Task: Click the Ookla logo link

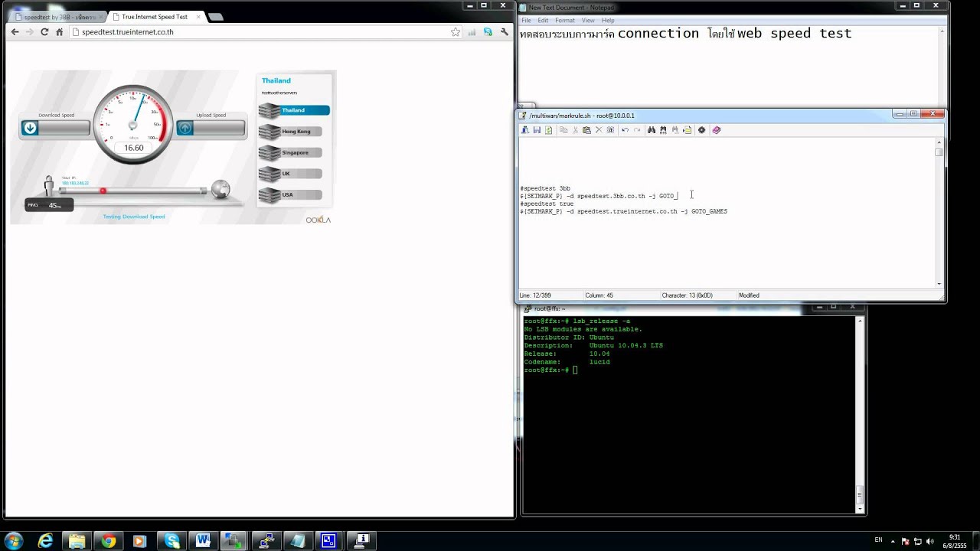Action: click(318, 220)
